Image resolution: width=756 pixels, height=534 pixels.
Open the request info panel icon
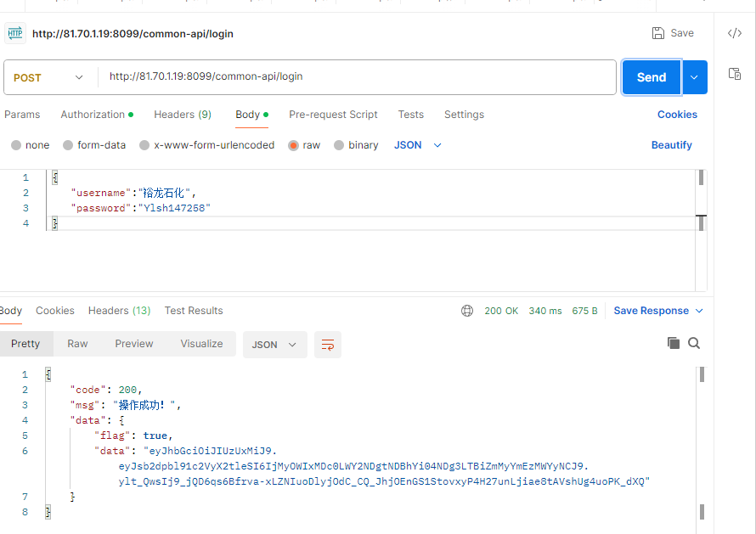[x=734, y=74]
